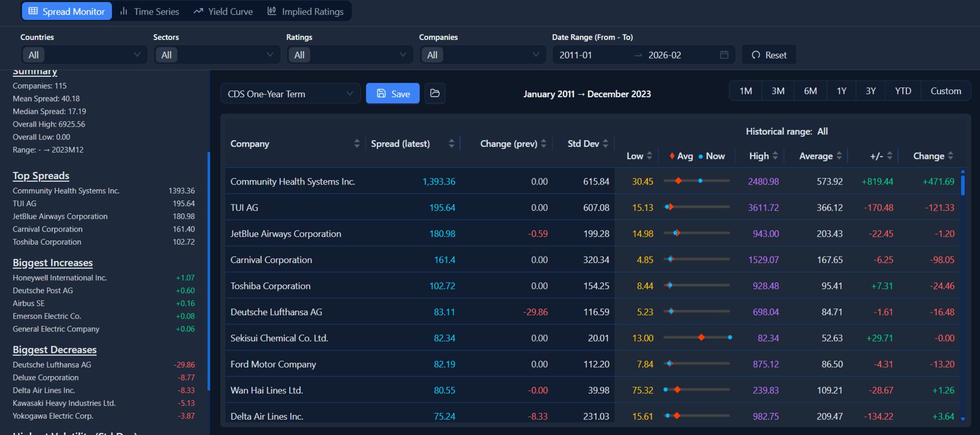Sort by High column arrows
980x435 pixels.
pos(775,156)
